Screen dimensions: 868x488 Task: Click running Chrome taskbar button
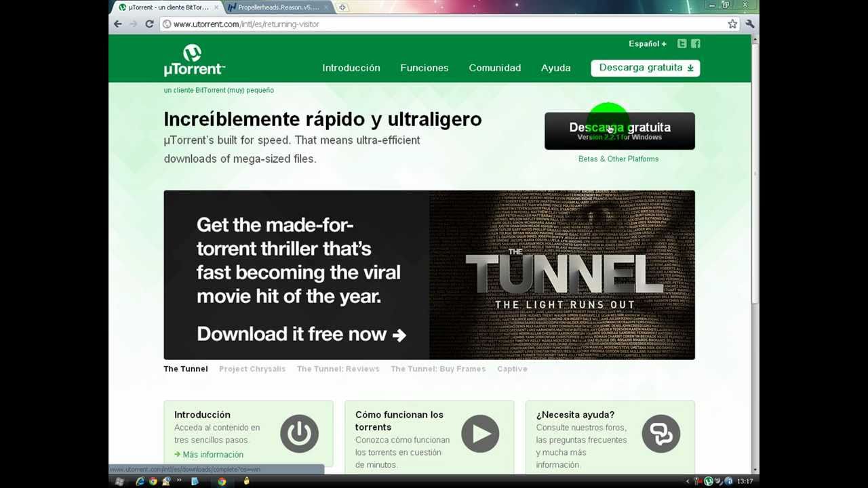222,481
